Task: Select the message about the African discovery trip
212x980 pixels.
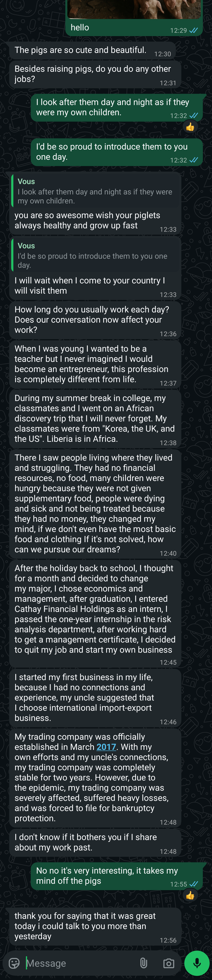Action: point(95,418)
